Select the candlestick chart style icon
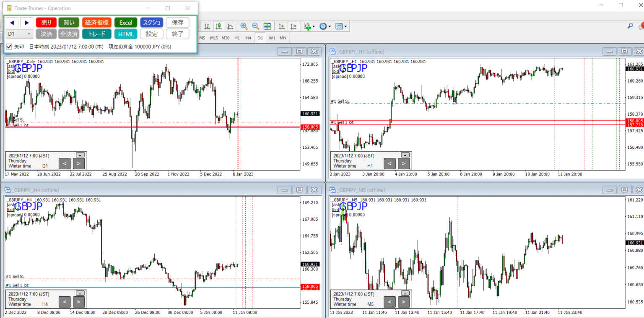Viewport: 644px width, 318px height. 218,26
